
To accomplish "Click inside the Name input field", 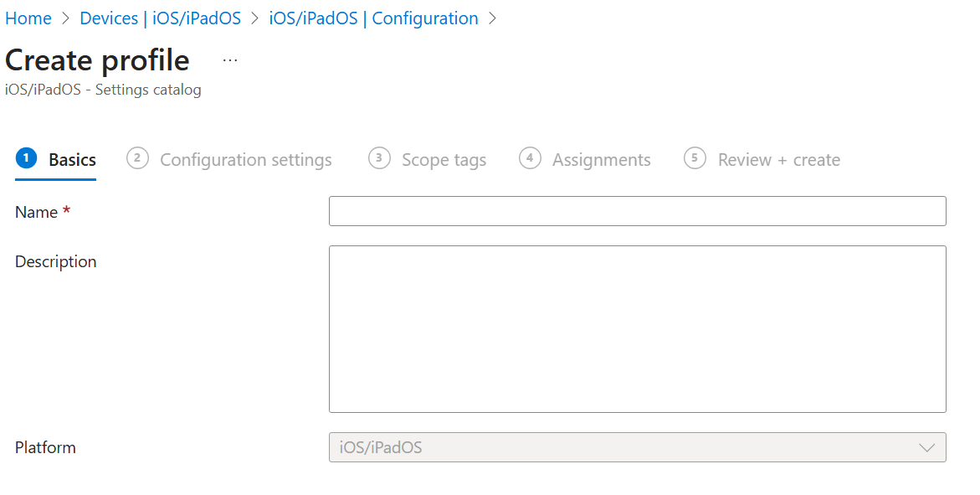I will (x=638, y=210).
